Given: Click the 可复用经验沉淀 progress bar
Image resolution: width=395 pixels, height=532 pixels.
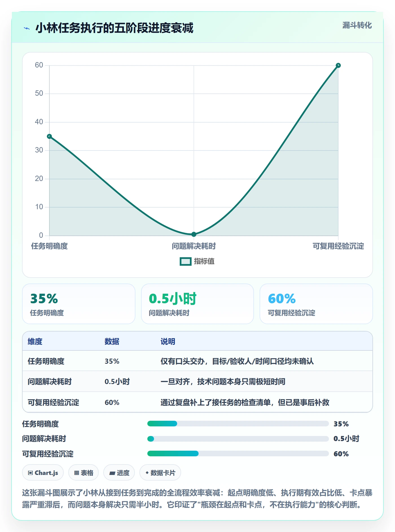Looking at the screenshot, I should 238,453.
